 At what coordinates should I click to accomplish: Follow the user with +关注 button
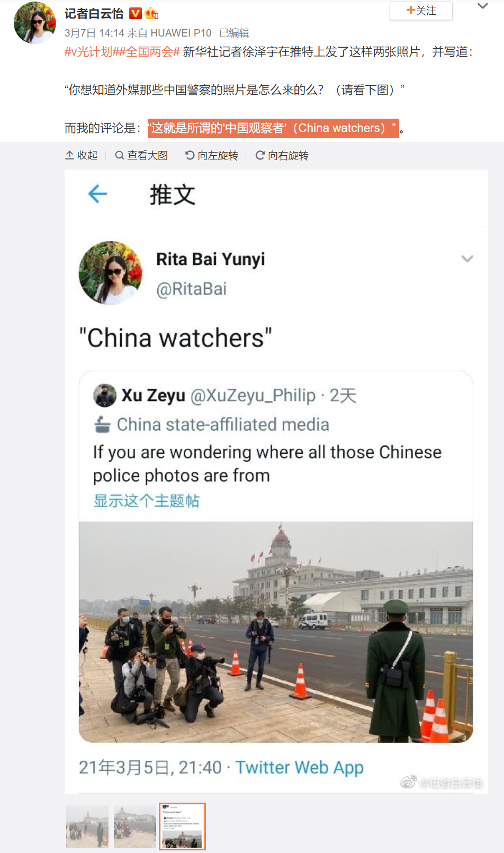click(421, 11)
